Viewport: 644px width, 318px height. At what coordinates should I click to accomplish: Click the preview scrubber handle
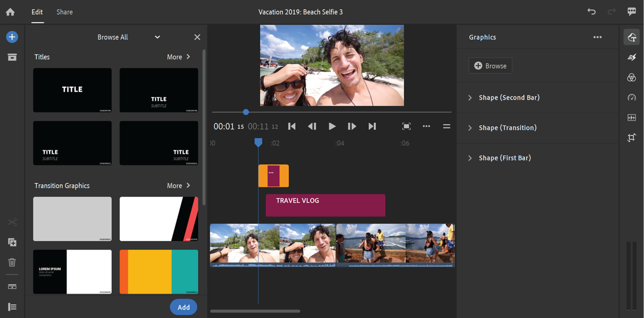pyautogui.click(x=246, y=112)
